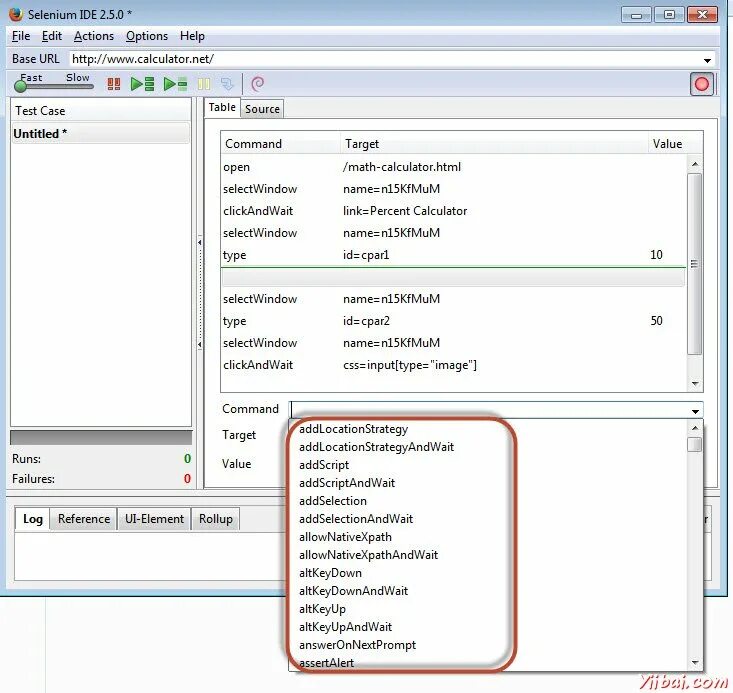Click the Test Case panel header
Image resolution: width=733 pixels, height=693 pixels.
pyautogui.click(x=101, y=111)
